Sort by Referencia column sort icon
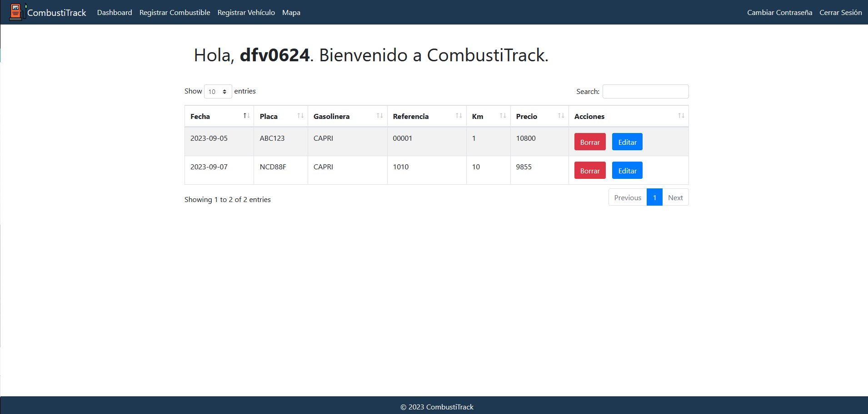 (459, 116)
